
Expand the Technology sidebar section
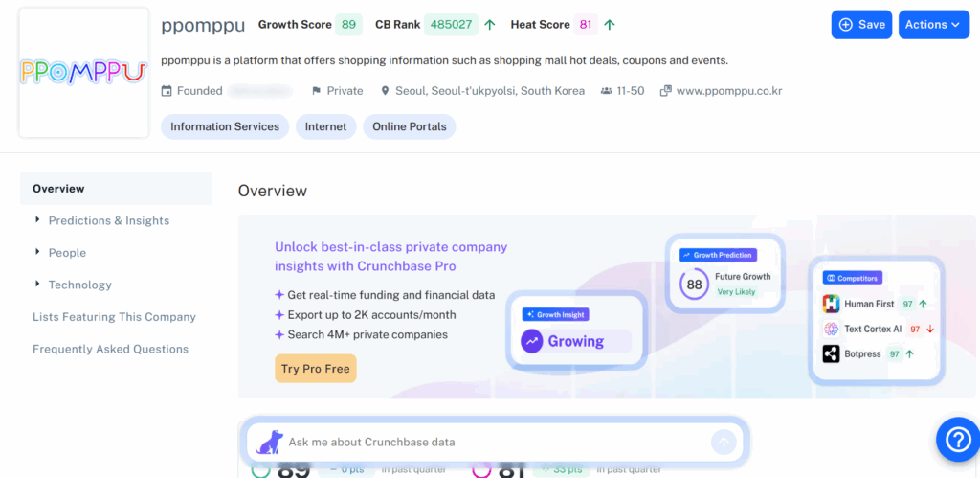(79, 285)
